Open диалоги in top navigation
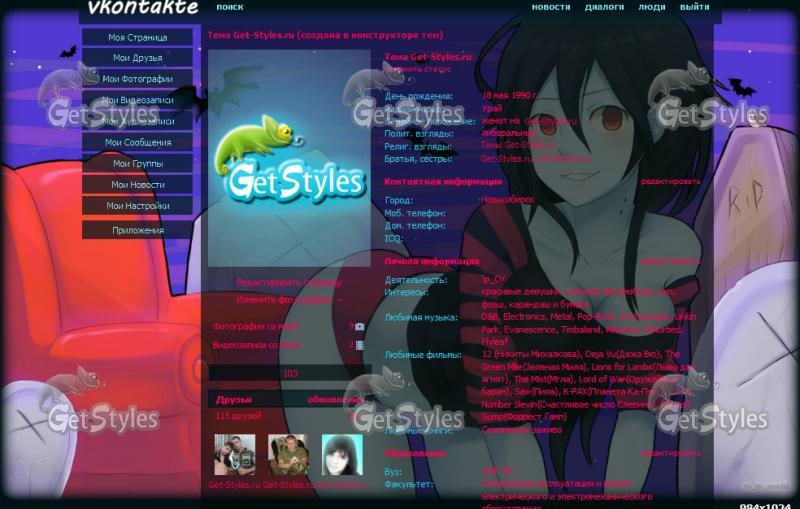This screenshot has height=509, width=800. (604, 7)
